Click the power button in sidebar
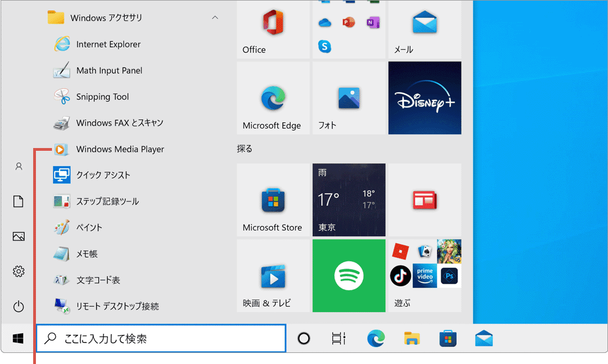Viewport: 608px width, 364px height. [18, 306]
